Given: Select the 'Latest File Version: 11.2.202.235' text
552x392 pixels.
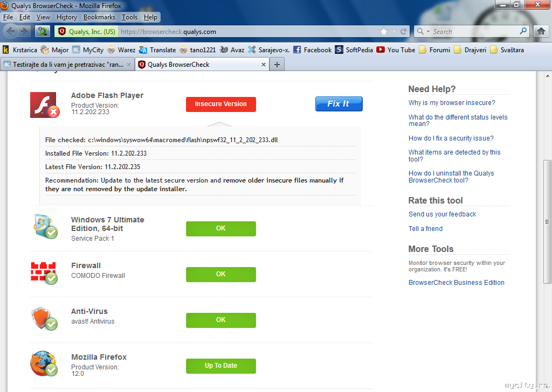Looking at the screenshot, I should click(x=93, y=166).
